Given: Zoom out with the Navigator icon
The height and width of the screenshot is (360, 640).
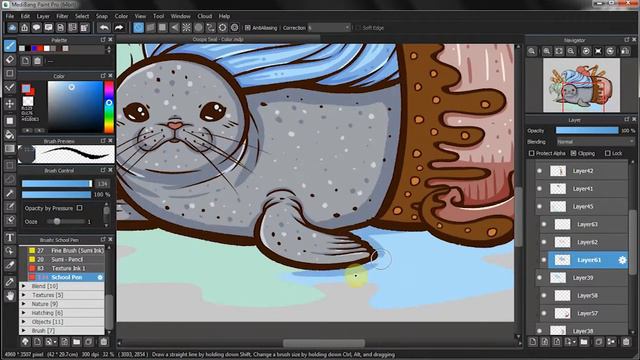Looking at the screenshot, I should pos(571,51).
